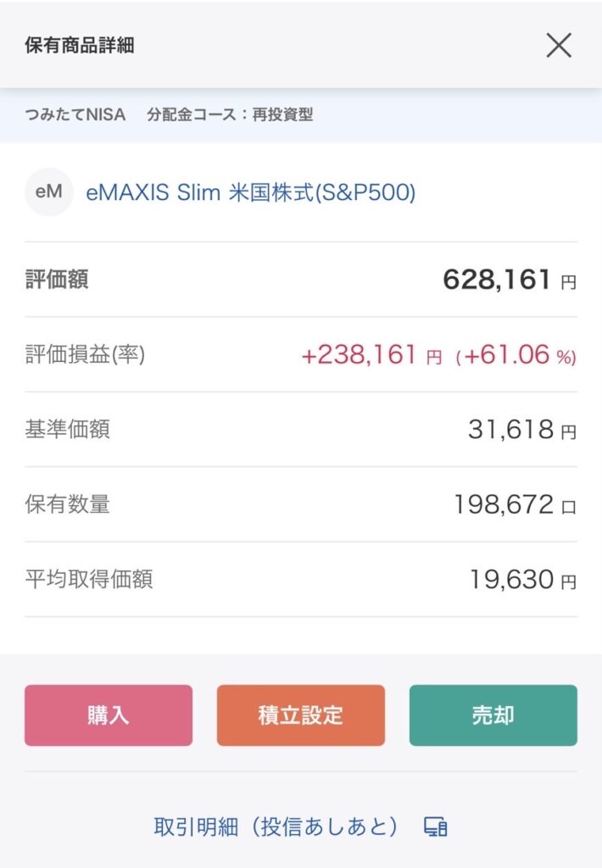Click the 平均取得価額 row label
This screenshot has width=602, height=868.
(89, 580)
